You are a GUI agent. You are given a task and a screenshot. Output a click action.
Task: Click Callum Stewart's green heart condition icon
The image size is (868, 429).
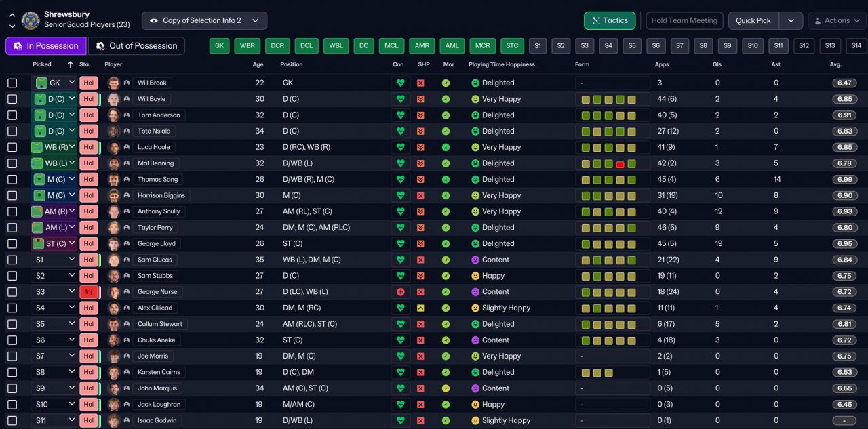[x=400, y=324]
